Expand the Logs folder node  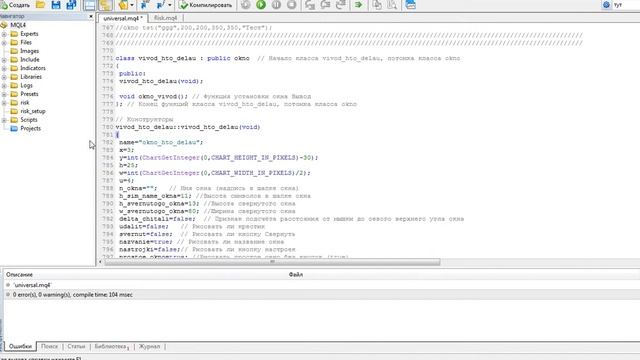4,85
